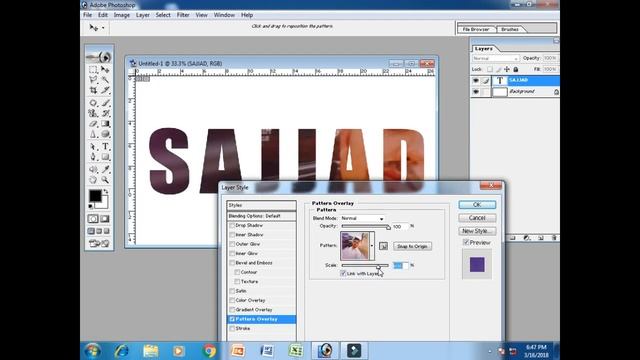
Task: Open the pattern picker arrow
Action: pos(372,246)
